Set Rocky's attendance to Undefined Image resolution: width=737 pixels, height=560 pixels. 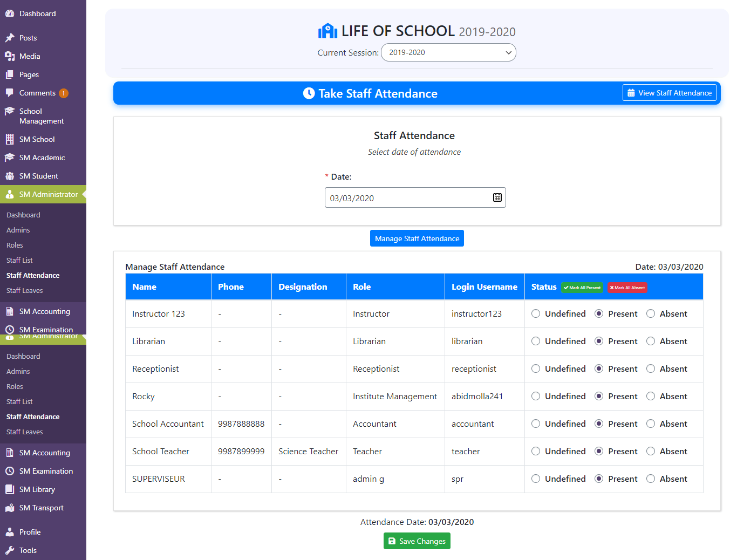tap(536, 396)
